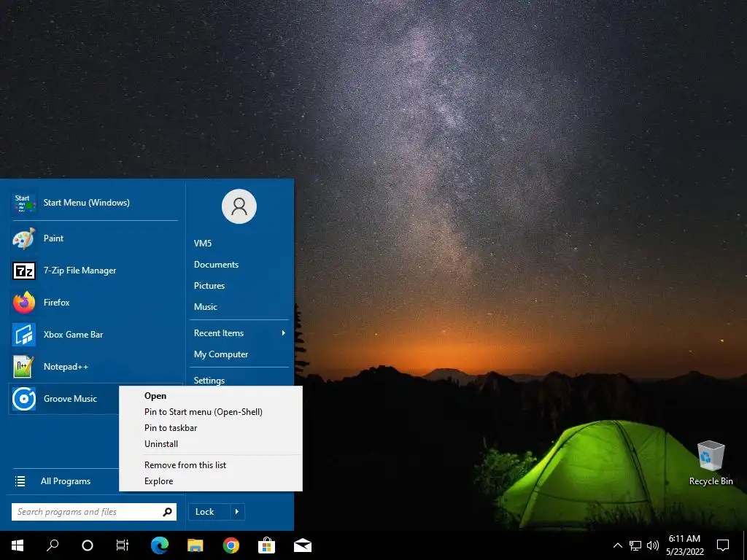Click the All Programs list icon

(x=20, y=481)
